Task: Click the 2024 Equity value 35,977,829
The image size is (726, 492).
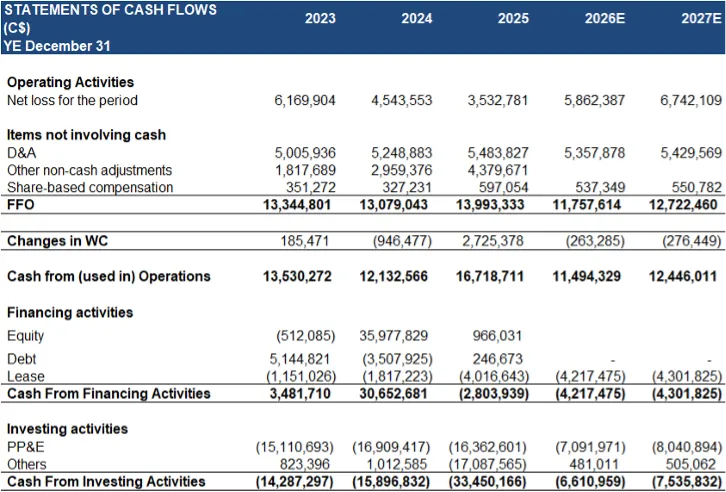Action: click(398, 336)
